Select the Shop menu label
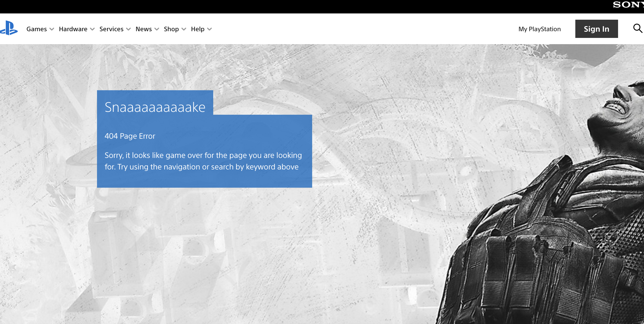Screen dimensions: 644x324 [171, 29]
